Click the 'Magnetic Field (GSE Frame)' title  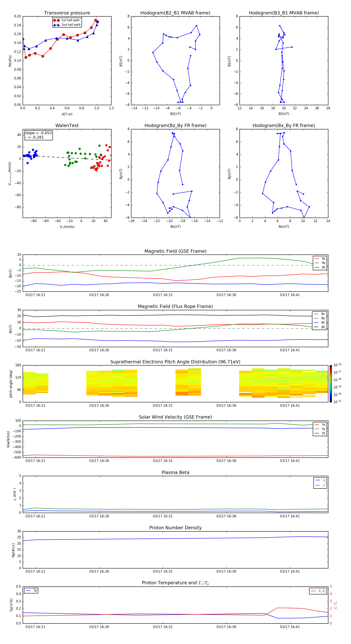175,251
